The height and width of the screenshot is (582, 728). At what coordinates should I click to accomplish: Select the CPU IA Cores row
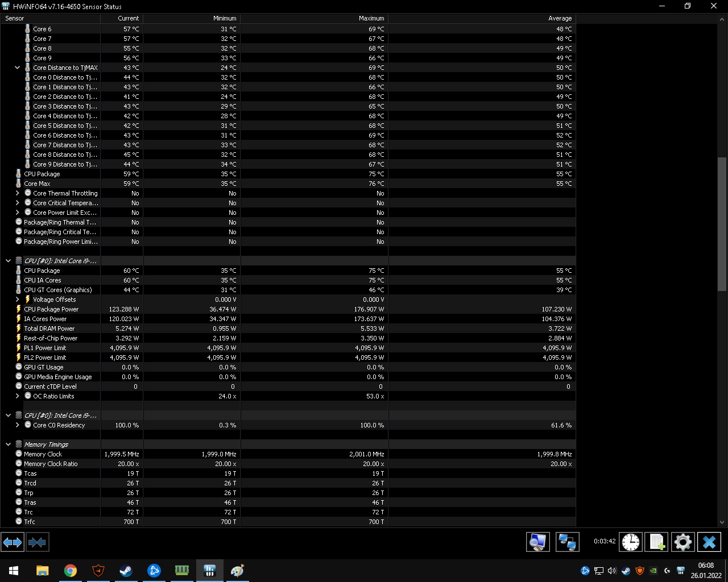pyautogui.click(x=288, y=280)
